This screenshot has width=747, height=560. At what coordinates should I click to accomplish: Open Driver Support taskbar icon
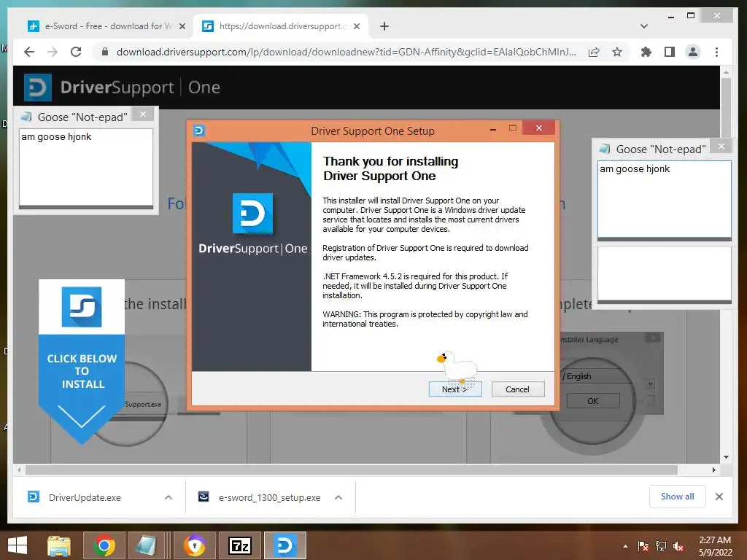pos(285,545)
